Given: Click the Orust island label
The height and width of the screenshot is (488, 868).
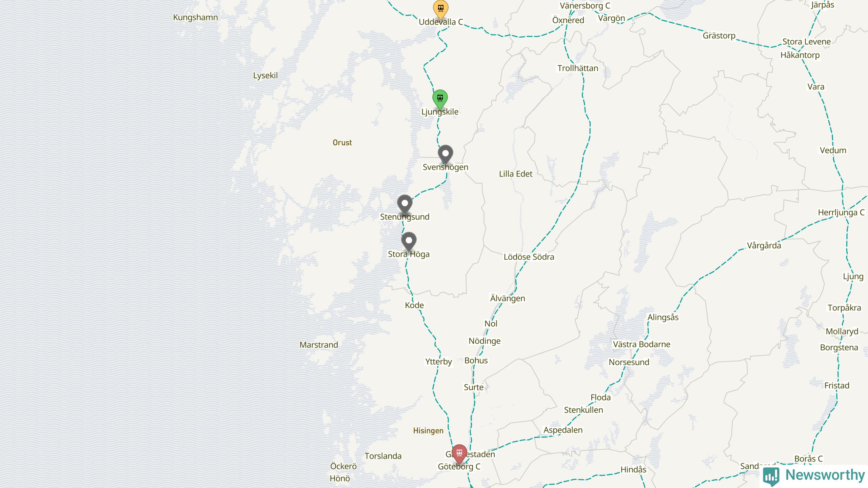Looking at the screenshot, I should (342, 143).
